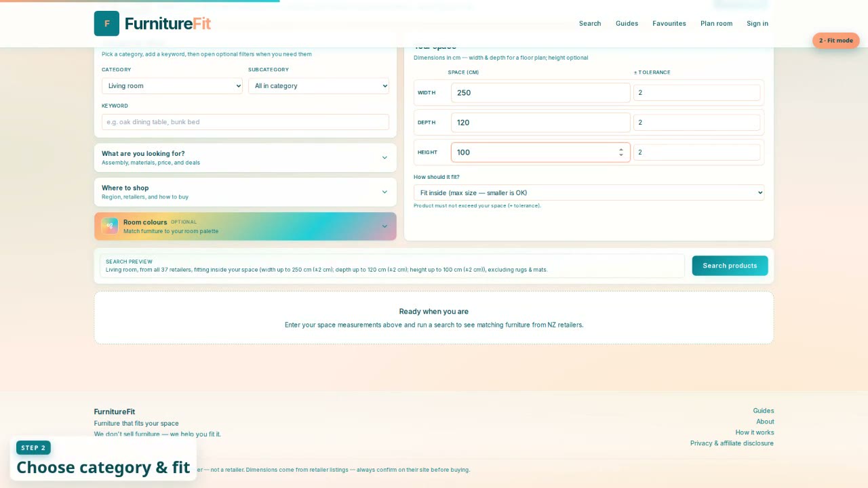Click the Depth space field showing 120
This screenshot has height=488, width=868.
[x=540, y=123]
